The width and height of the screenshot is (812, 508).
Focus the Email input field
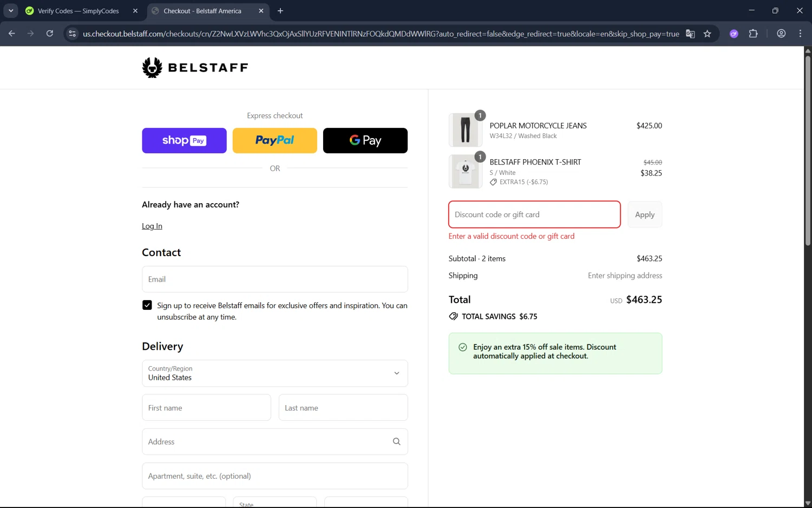[274, 279]
